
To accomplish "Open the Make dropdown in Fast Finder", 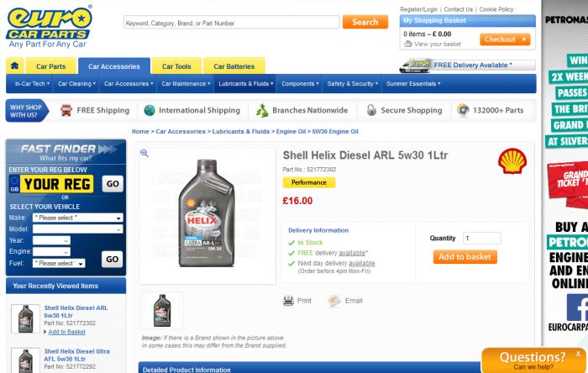I will (77, 218).
